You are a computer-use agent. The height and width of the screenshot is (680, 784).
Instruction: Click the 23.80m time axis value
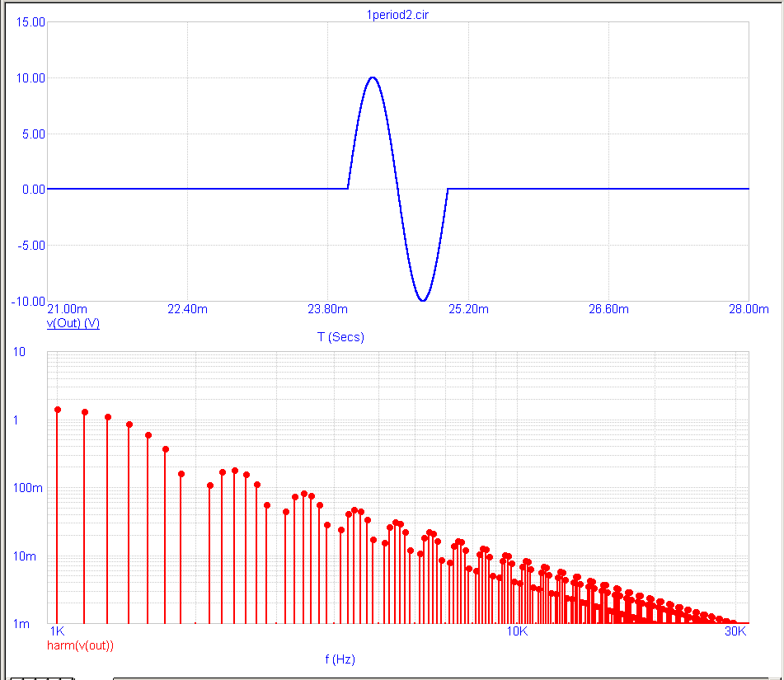point(327,309)
